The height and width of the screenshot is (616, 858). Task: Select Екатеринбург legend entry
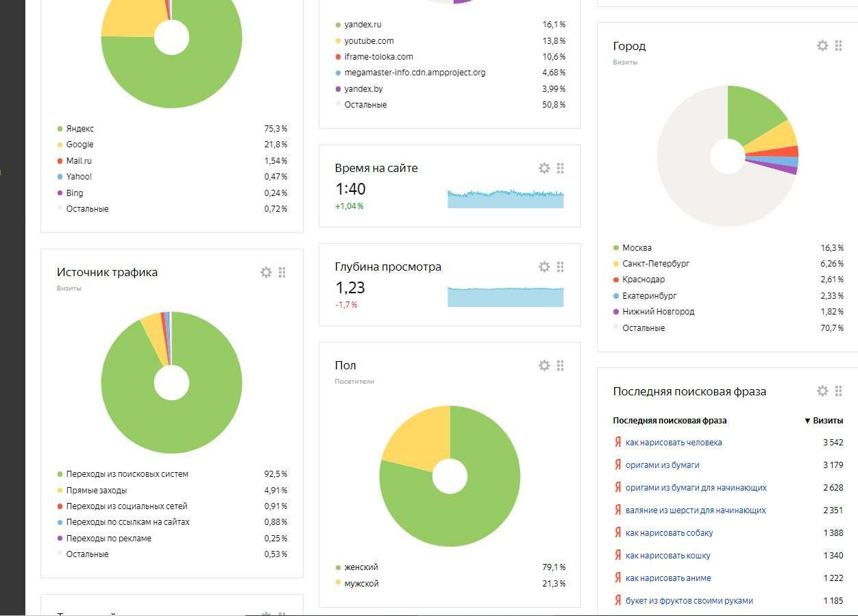click(x=649, y=296)
